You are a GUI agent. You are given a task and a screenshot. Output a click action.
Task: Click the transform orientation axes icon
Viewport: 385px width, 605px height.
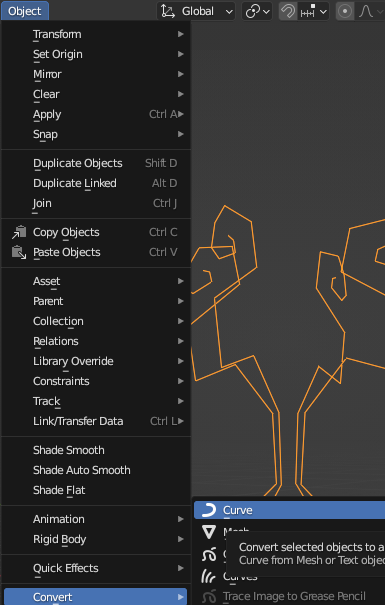point(168,11)
